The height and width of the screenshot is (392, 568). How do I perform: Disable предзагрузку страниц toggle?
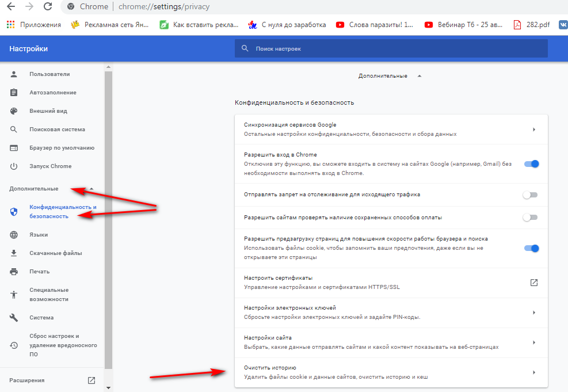point(531,248)
